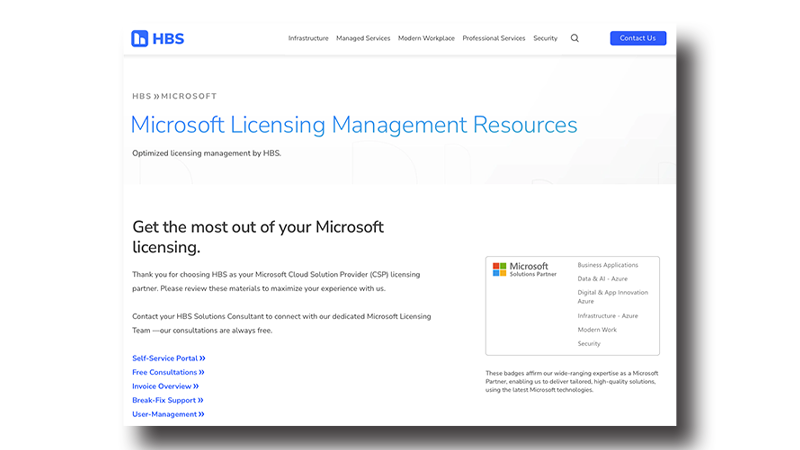
Task: Click 'Modern Work' in the partner badge
Action: tap(597, 330)
